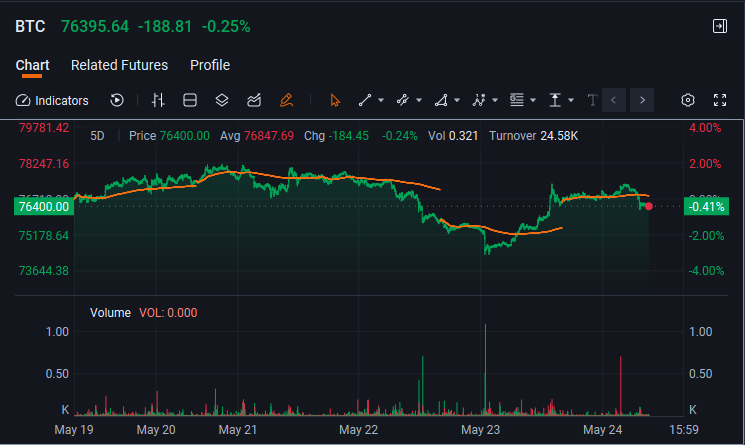Screen dimensions: 745x445
Task: Click the split-pane layout icon
Action: (190, 100)
